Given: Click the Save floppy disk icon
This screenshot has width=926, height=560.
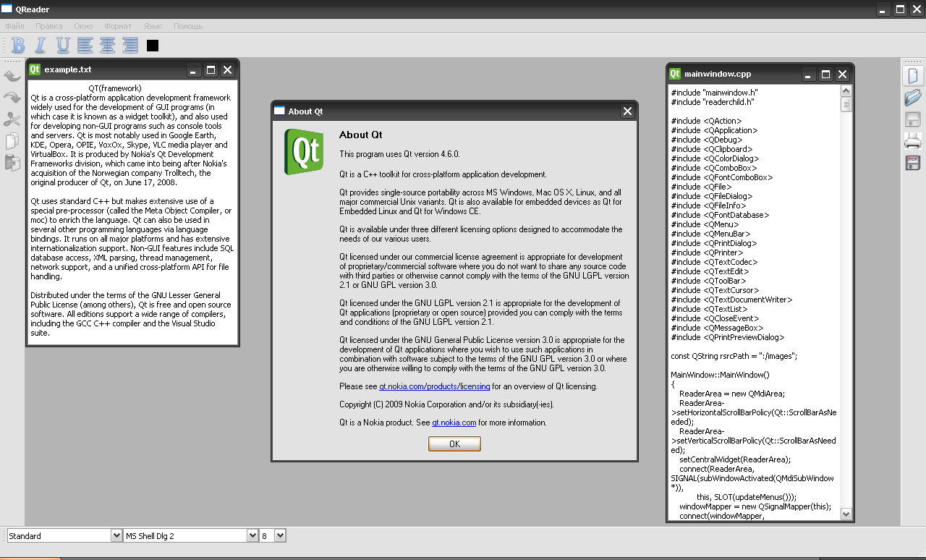Looking at the screenshot, I should coord(913,119).
